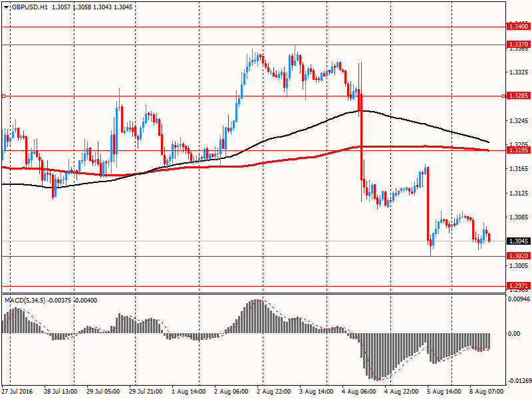Select the 1.3400 price level label
The height and width of the screenshot is (399, 532).
(x=517, y=27)
